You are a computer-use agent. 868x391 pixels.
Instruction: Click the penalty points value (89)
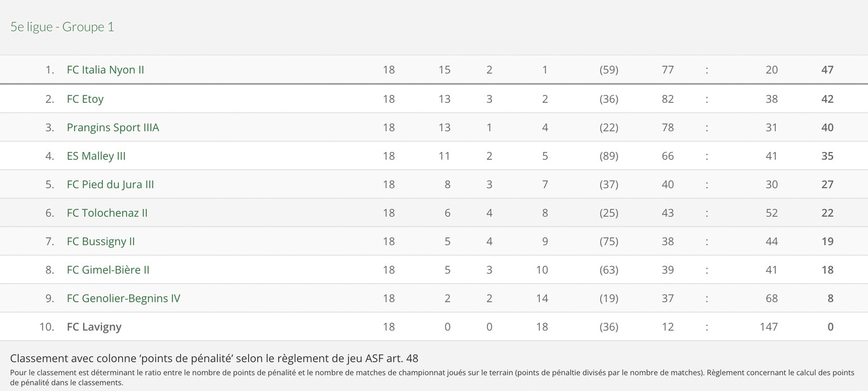(609, 156)
